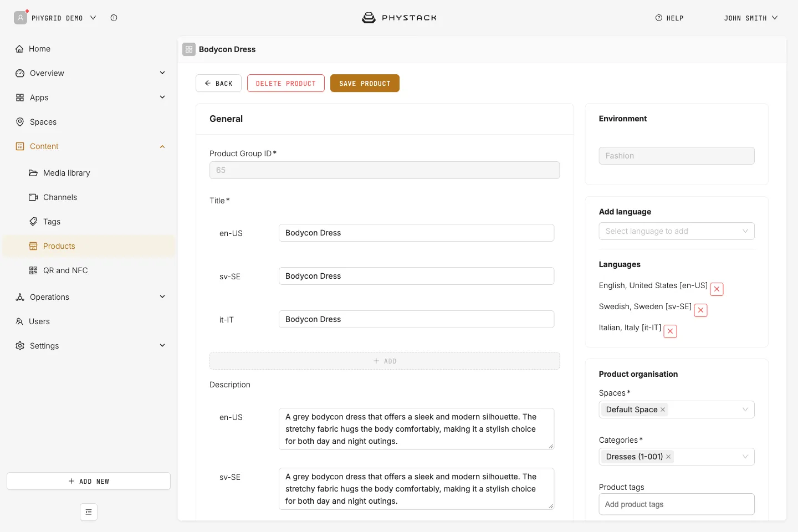This screenshot has width=798, height=532.
Task: Click the Delete Product button
Action: point(286,83)
